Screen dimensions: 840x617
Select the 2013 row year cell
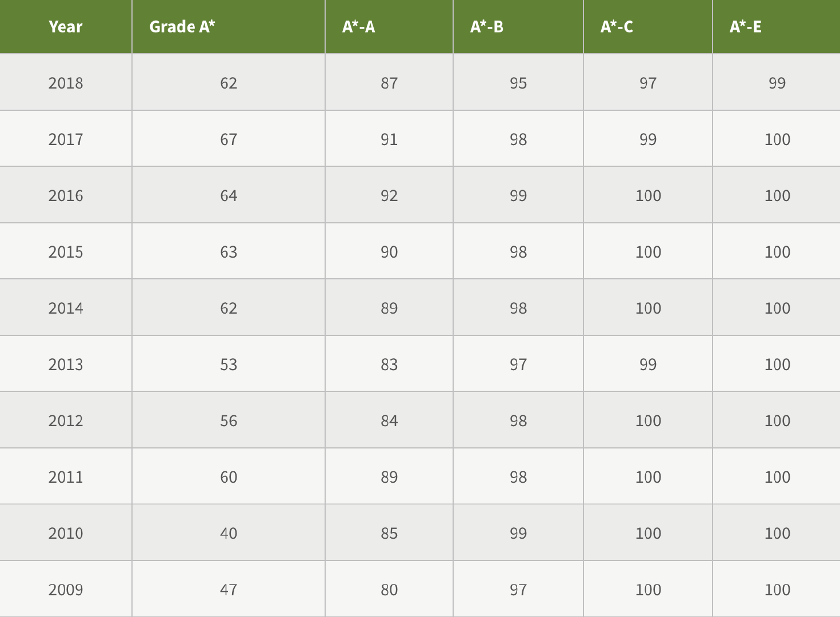(66, 364)
